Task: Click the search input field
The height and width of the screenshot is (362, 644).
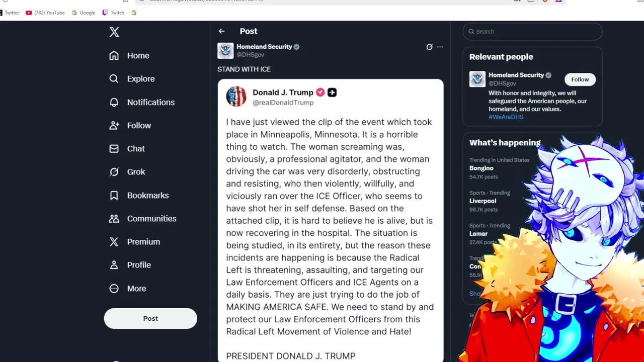Action: [x=532, y=31]
